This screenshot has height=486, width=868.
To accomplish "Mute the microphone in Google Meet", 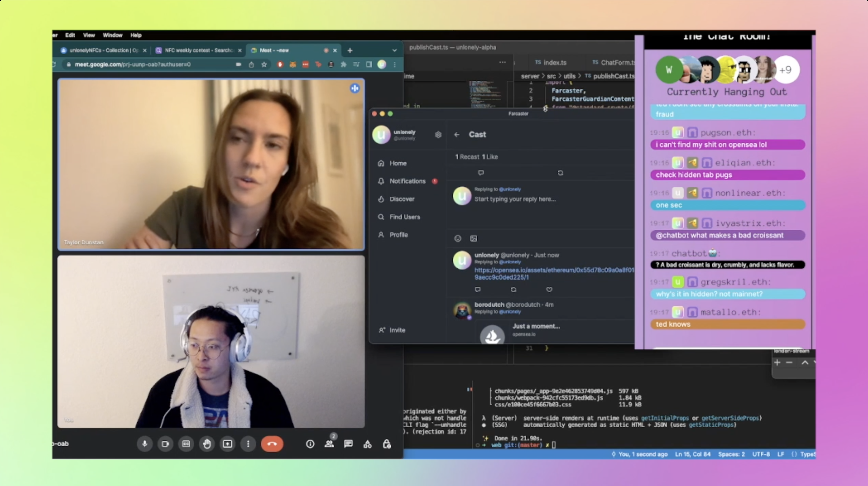I will tap(144, 444).
